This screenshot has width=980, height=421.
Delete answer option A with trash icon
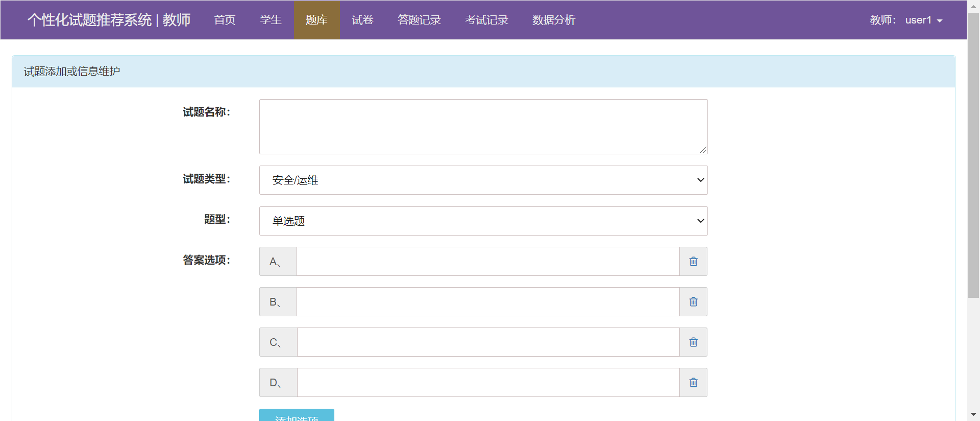(693, 262)
